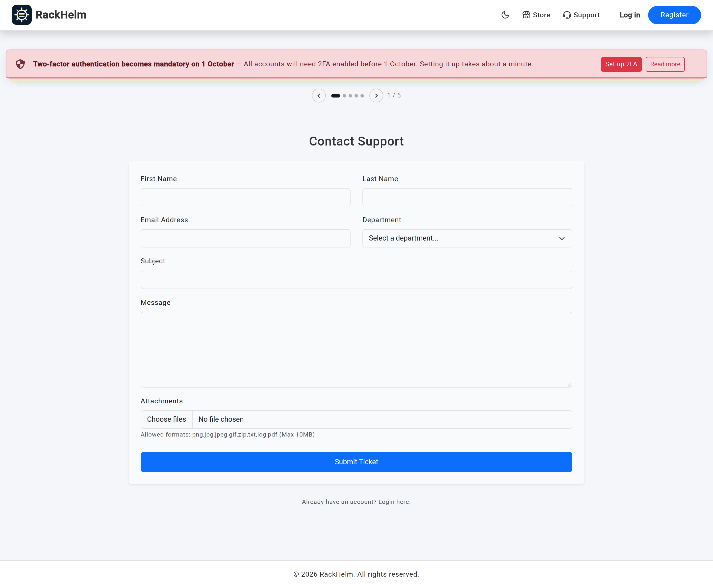Click the '1 / 5' slide counter
This screenshot has width=713, height=588.
click(x=394, y=96)
